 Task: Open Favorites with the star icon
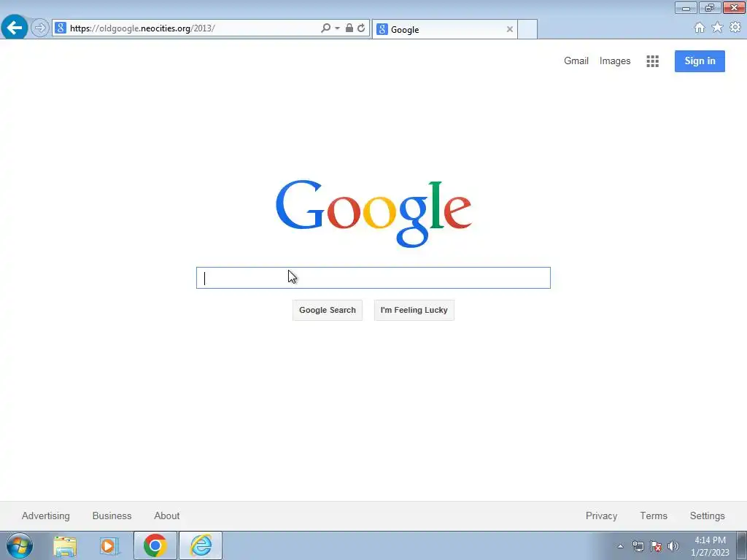click(x=717, y=28)
